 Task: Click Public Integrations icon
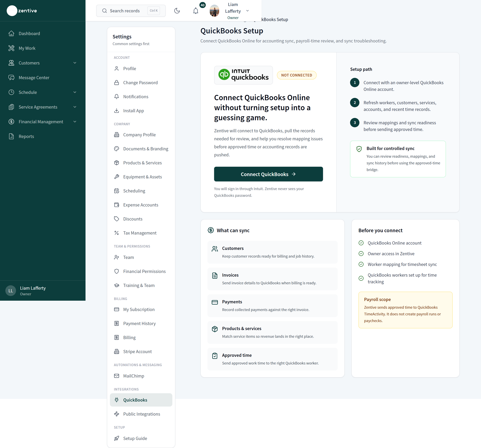tap(117, 414)
